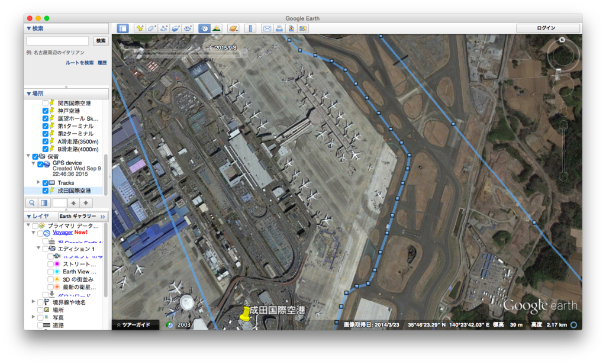Uncheck the 神戸空港 placemark

(x=45, y=111)
